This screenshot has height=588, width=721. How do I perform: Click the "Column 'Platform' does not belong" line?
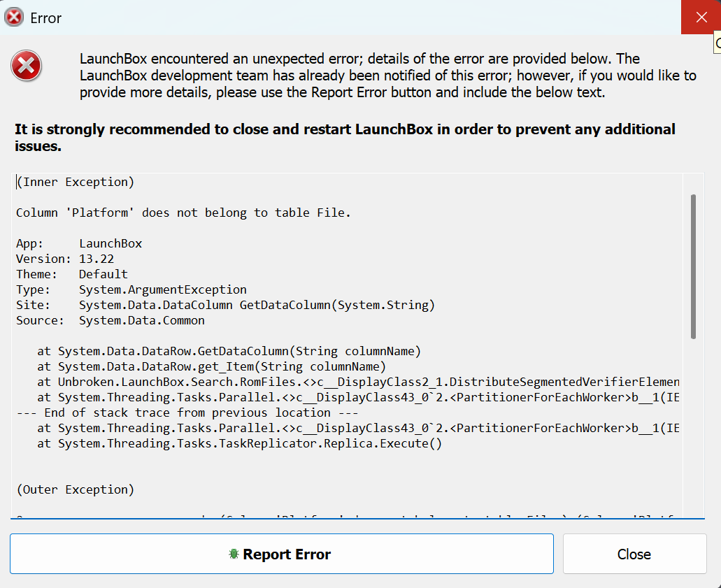coord(183,213)
